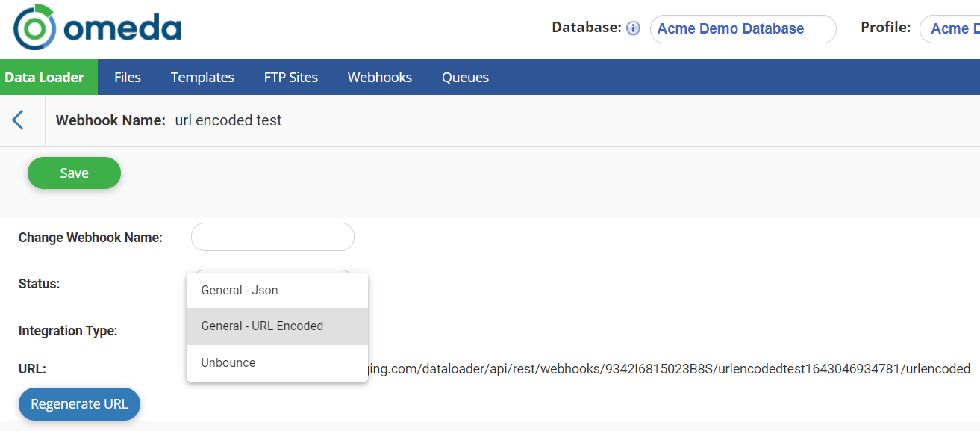Click the Omeda logo
The image size is (980, 431).
pos(97,28)
